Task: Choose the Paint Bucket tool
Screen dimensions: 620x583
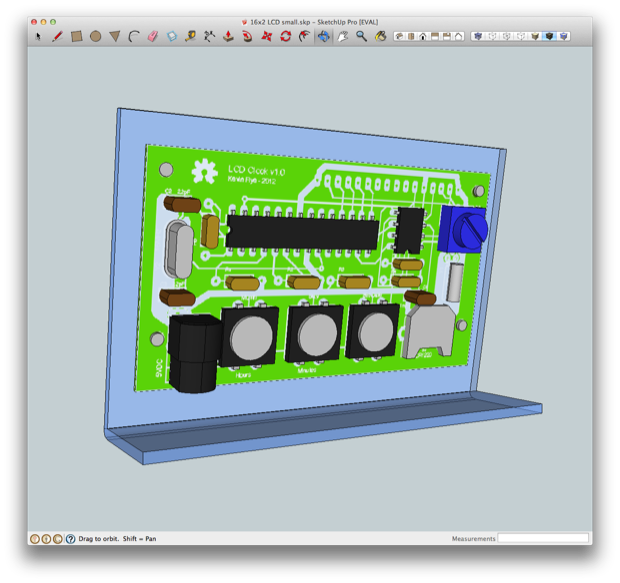Action: [380, 37]
